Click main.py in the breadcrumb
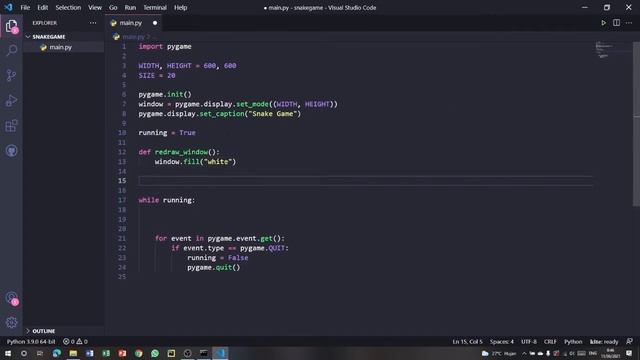This screenshot has height=360, width=640. [x=133, y=37]
